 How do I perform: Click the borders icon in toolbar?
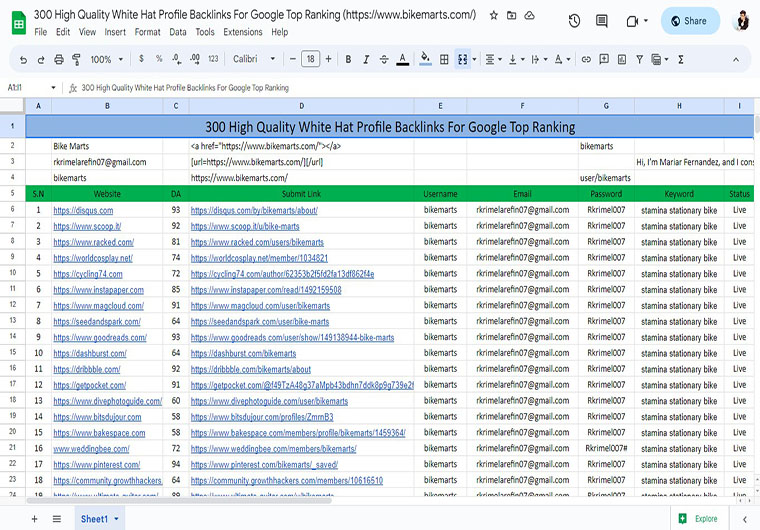point(444,59)
